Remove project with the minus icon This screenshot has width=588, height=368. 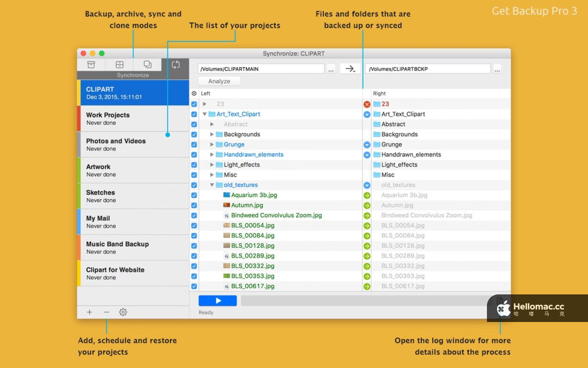(107, 312)
